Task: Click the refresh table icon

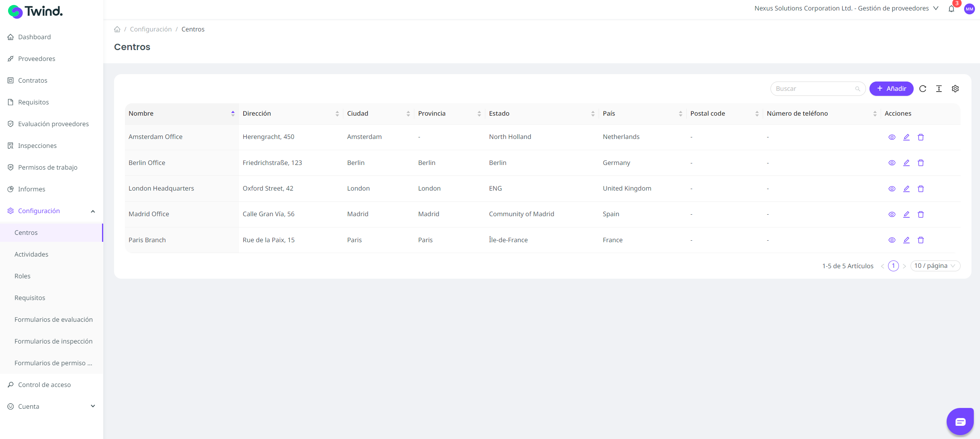Action: (x=923, y=89)
